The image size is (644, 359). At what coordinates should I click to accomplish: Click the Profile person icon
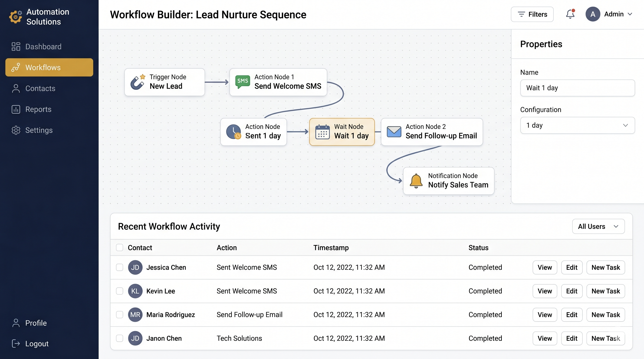point(16,323)
